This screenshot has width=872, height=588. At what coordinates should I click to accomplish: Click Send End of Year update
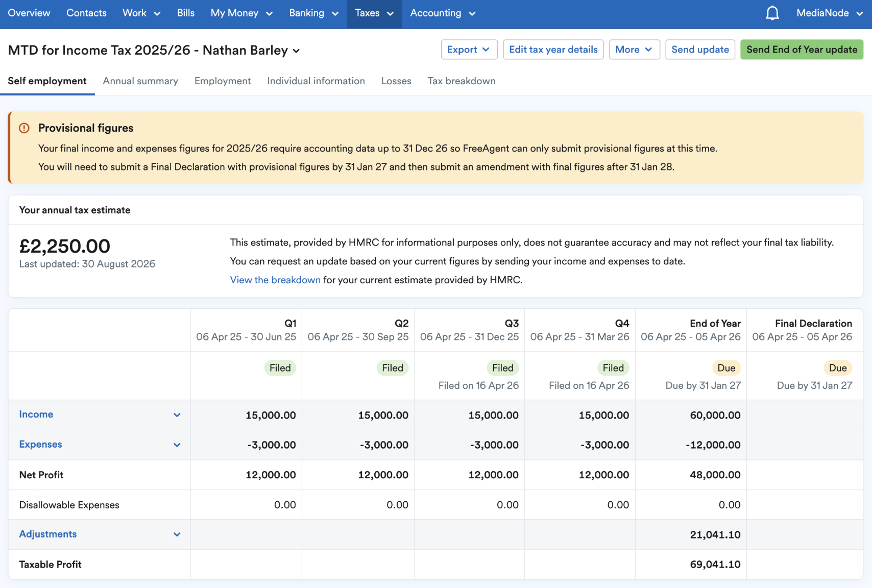[802, 50]
